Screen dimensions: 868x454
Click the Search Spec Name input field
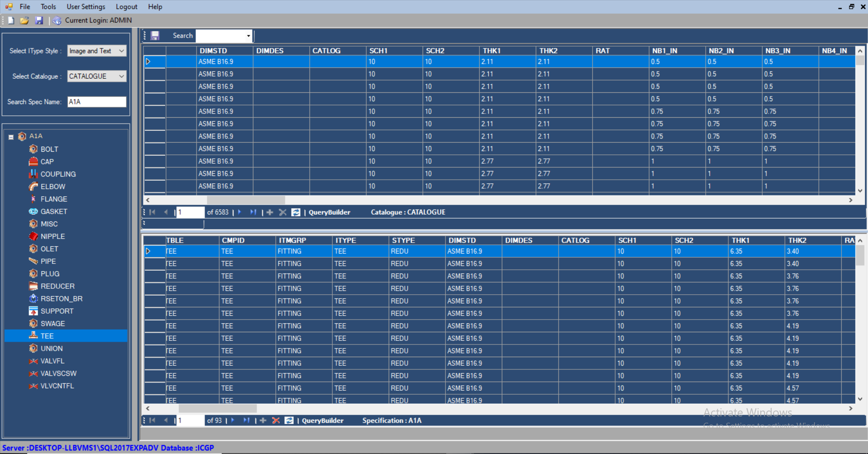pyautogui.click(x=97, y=102)
